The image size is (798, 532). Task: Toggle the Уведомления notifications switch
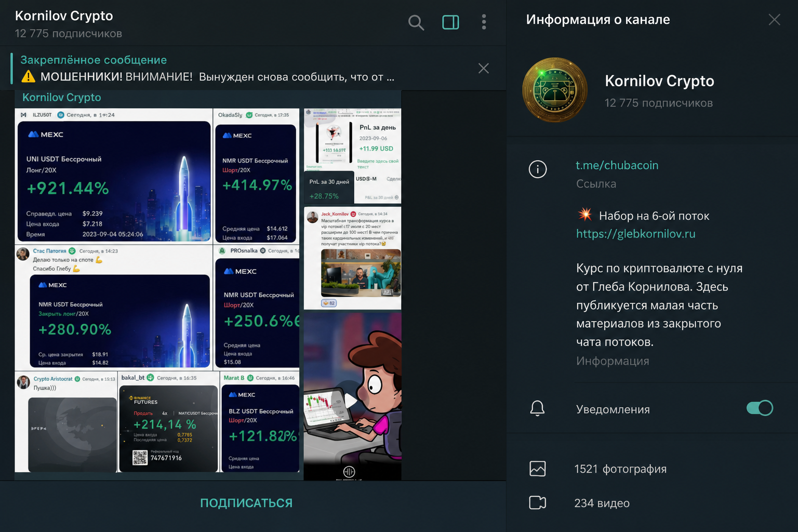point(760,408)
